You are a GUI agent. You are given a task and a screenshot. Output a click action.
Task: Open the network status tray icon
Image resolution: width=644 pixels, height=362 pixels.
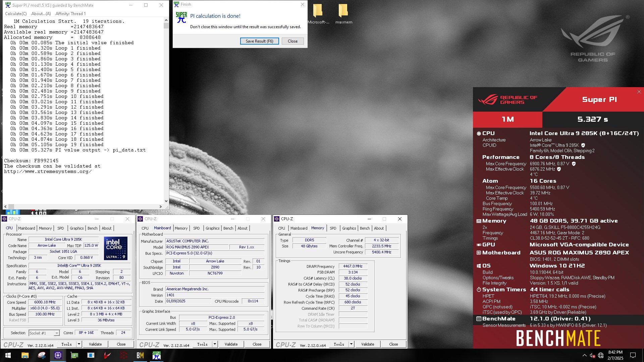point(601,355)
